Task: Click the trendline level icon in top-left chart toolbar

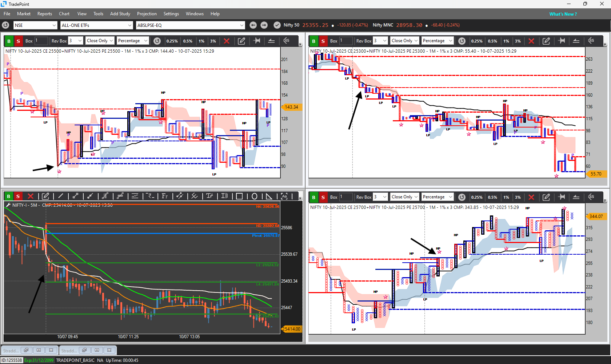Action: click(x=271, y=41)
